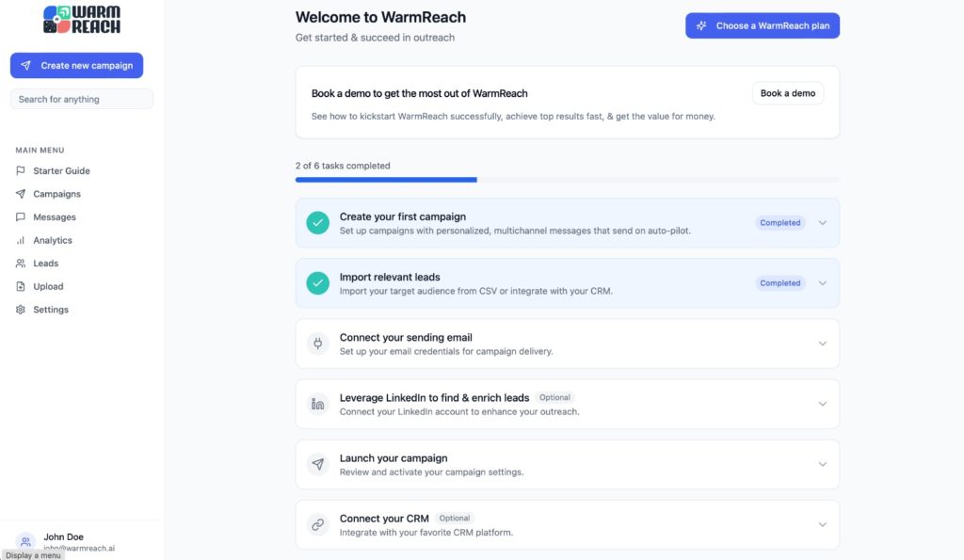Click the green checkmark on Create your first campaign
The image size is (964, 560).
point(318,223)
